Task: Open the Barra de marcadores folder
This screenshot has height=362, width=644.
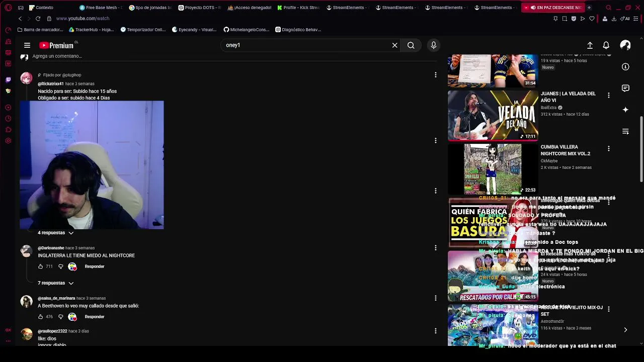Action: tap(40, 30)
